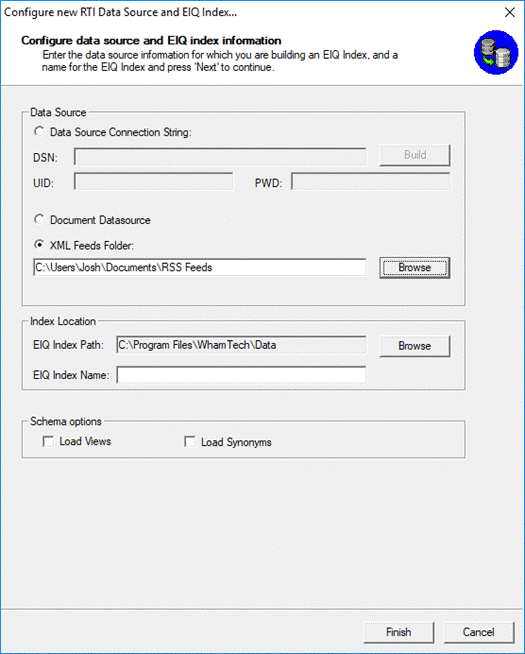The image size is (525, 654).
Task: Click into the UID input field
Action: point(153,181)
